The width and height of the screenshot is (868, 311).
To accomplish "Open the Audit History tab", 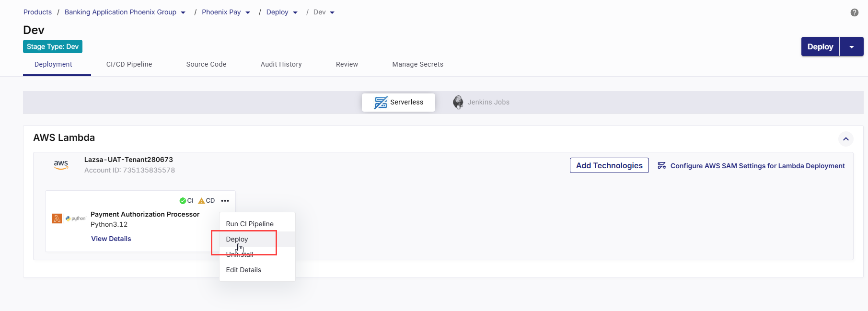I will pos(281,64).
